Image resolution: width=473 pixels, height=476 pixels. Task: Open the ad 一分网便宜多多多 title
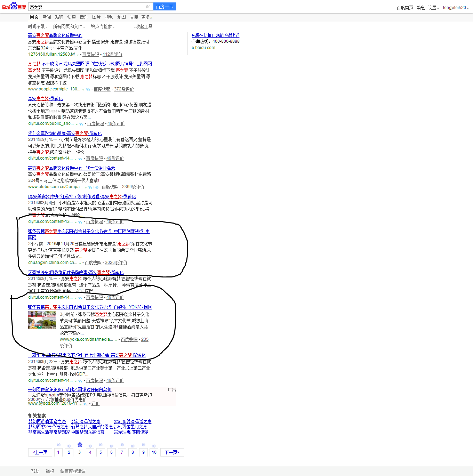tap(70, 390)
